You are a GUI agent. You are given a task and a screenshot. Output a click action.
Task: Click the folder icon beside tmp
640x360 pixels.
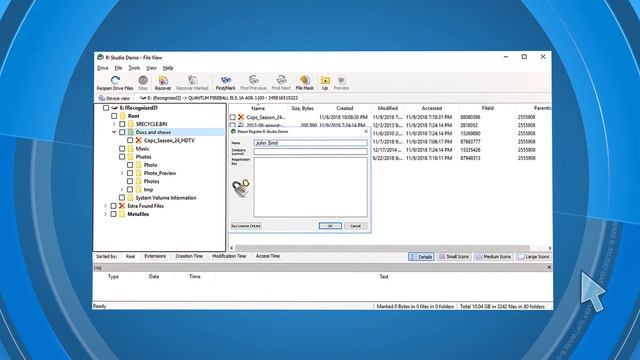pyautogui.click(x=138, y=189)
